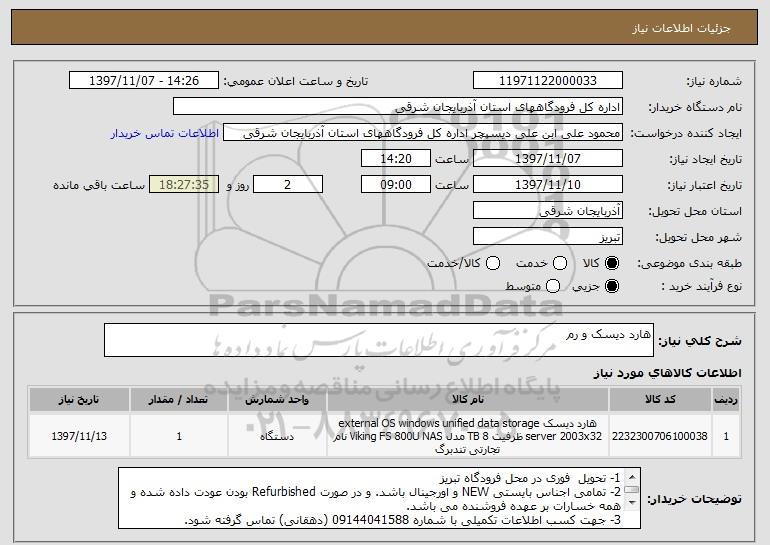
Task: Select the متوسط purchase type radio
Action: [x=553, y=286]
